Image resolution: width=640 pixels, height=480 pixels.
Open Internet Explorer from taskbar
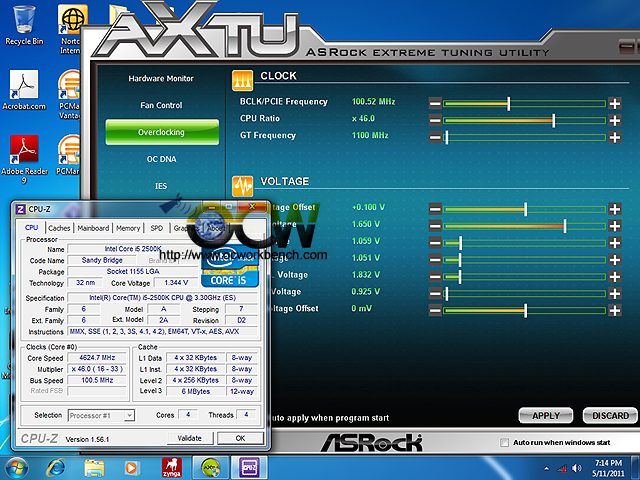coord(56,468)
